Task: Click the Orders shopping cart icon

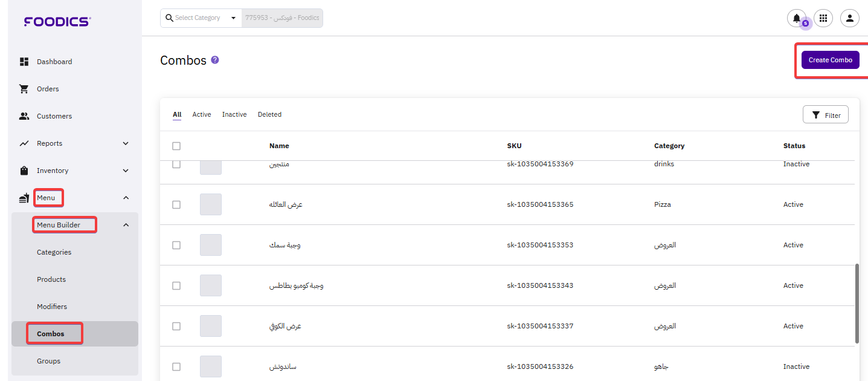Action: coord(24,89)
